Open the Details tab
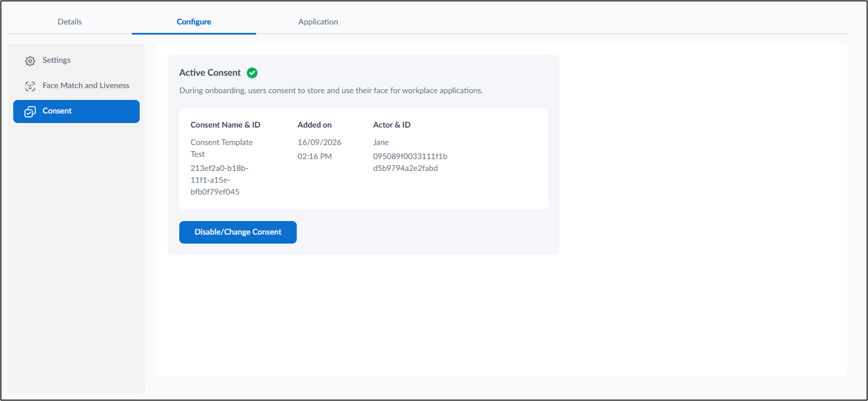Viewport: 868px width, 401px height. (x=70, y=22)
